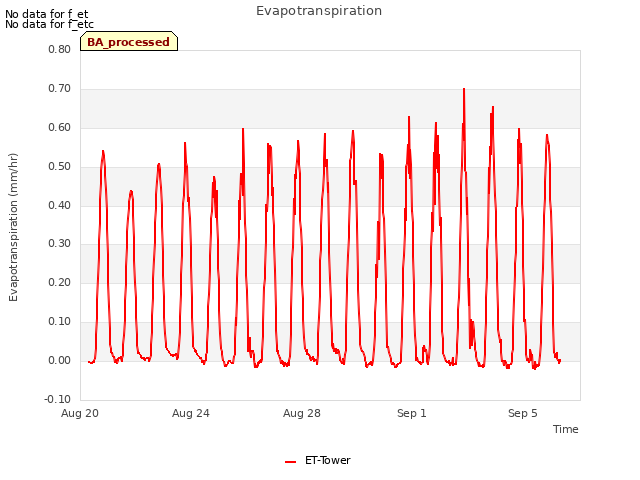Image resolution: width=640 pixels, height=480 pixels.
Task: Click the BA_processed label tag
Action: 129,41
